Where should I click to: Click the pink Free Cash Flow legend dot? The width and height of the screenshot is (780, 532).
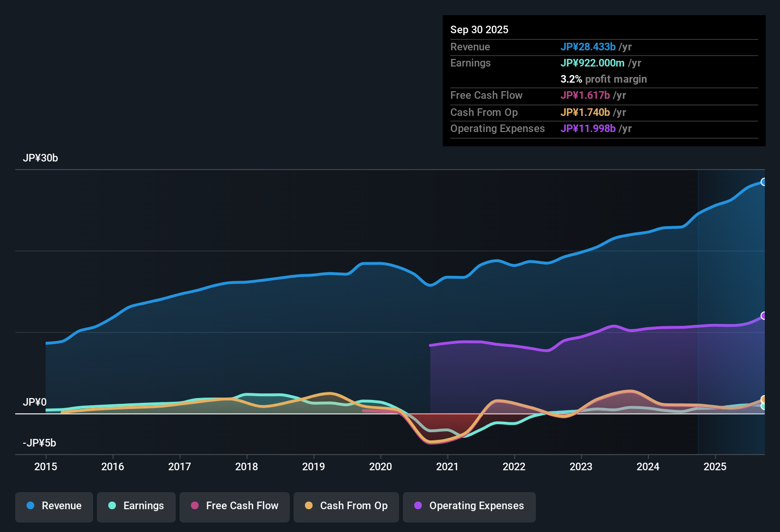pos(194,506)
